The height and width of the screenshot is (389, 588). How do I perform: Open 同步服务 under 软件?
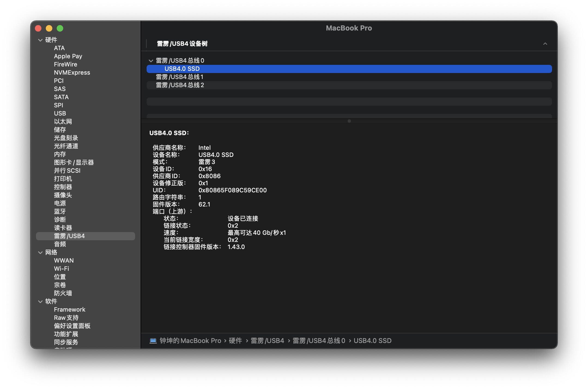(66, 342)
